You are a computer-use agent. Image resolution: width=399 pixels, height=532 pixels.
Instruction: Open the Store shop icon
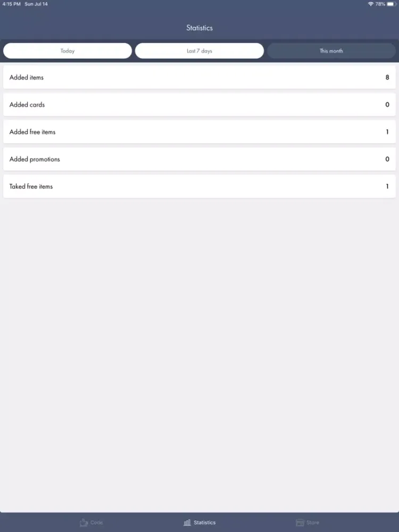[x=300, y=522]
